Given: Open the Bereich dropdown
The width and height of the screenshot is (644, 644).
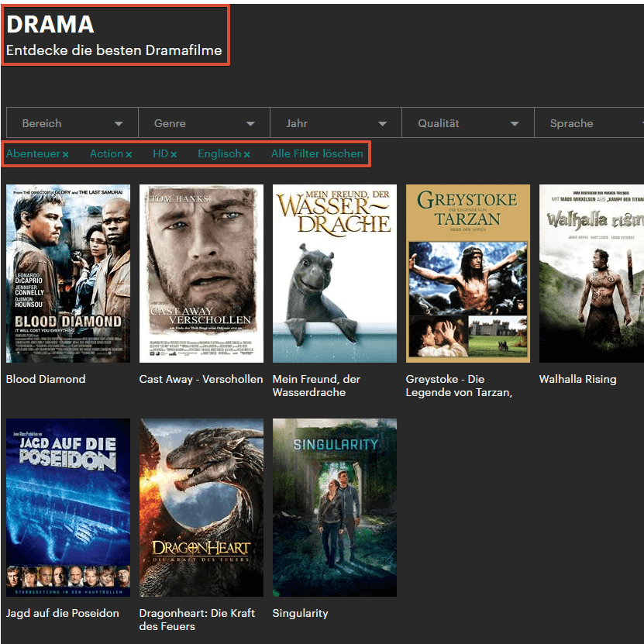Looking at the screenshot, I should click(72, 122).
